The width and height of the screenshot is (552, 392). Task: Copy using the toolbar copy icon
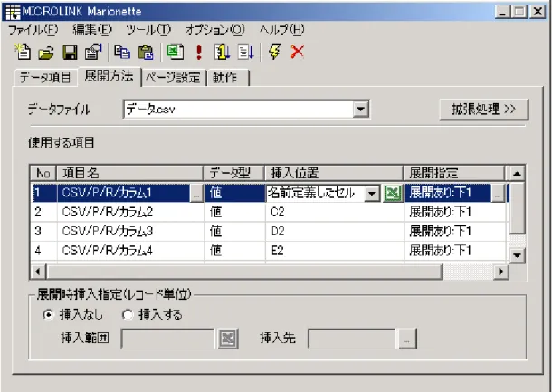pos(122,53)
